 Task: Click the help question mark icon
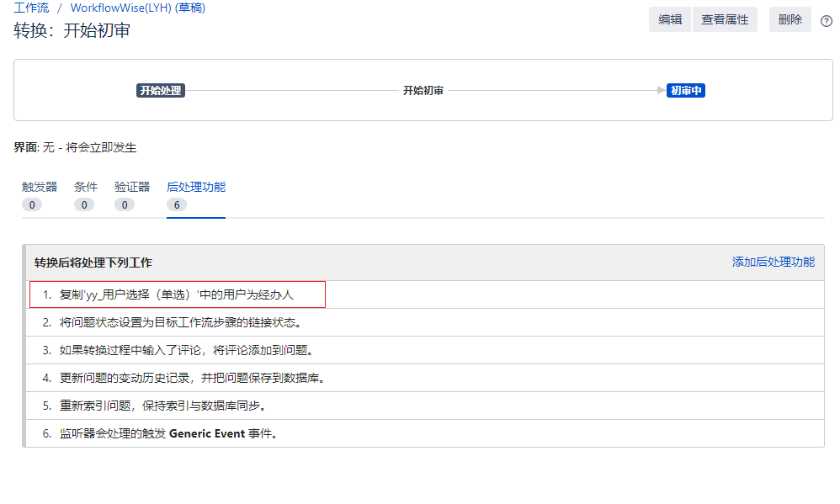[826, 21]
